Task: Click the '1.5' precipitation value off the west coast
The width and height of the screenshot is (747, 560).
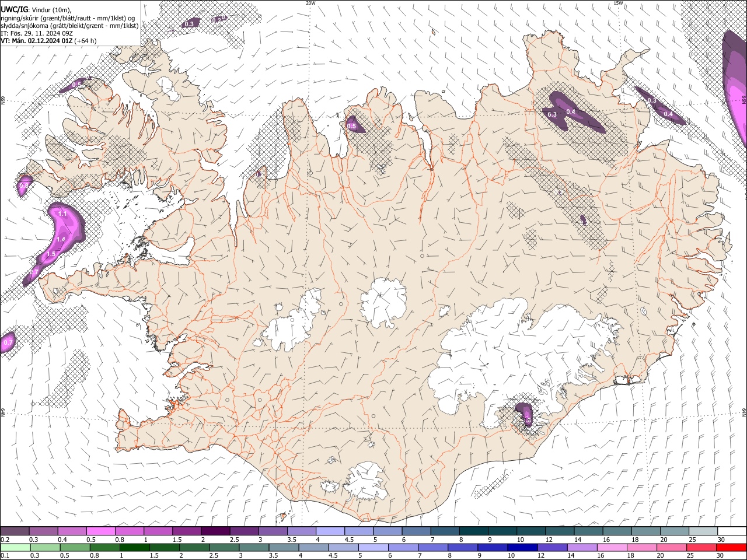Action: (51, 254)
